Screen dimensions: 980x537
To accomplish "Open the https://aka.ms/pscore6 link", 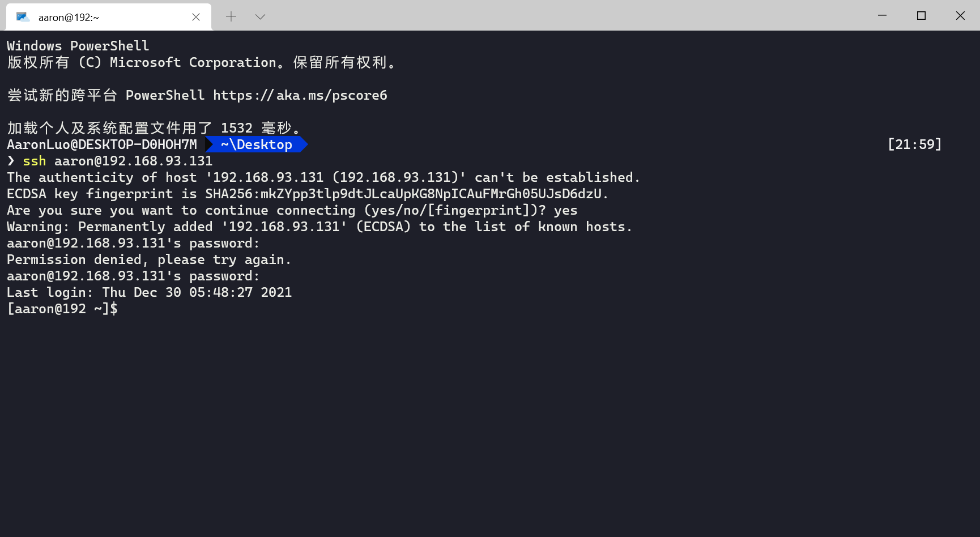I will click(300, 95).
